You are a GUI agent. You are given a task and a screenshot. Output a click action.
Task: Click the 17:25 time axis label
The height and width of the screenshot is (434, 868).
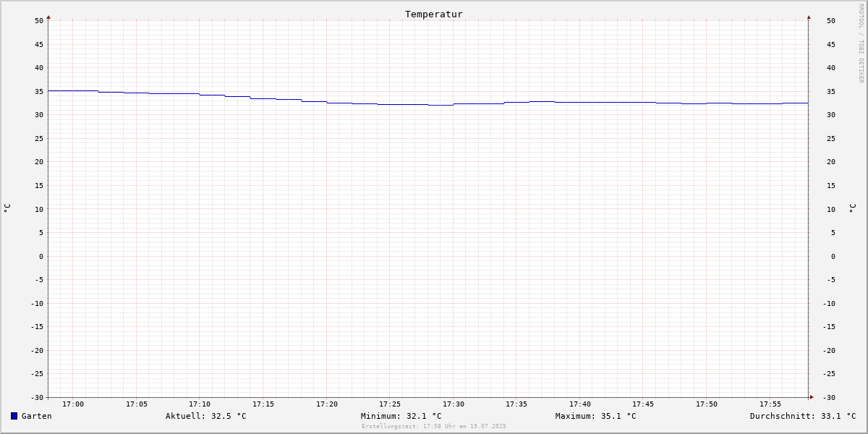(x=390, y=404)
